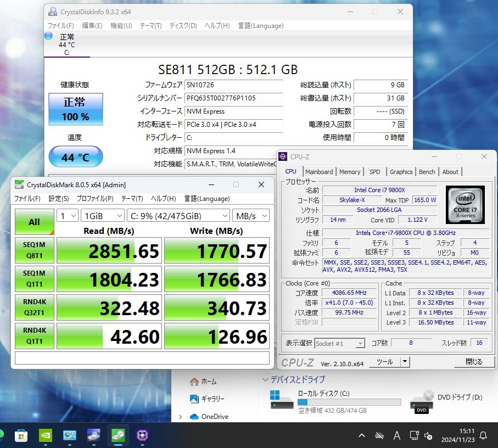Click the firmware field SN10726

coord(233,85)
